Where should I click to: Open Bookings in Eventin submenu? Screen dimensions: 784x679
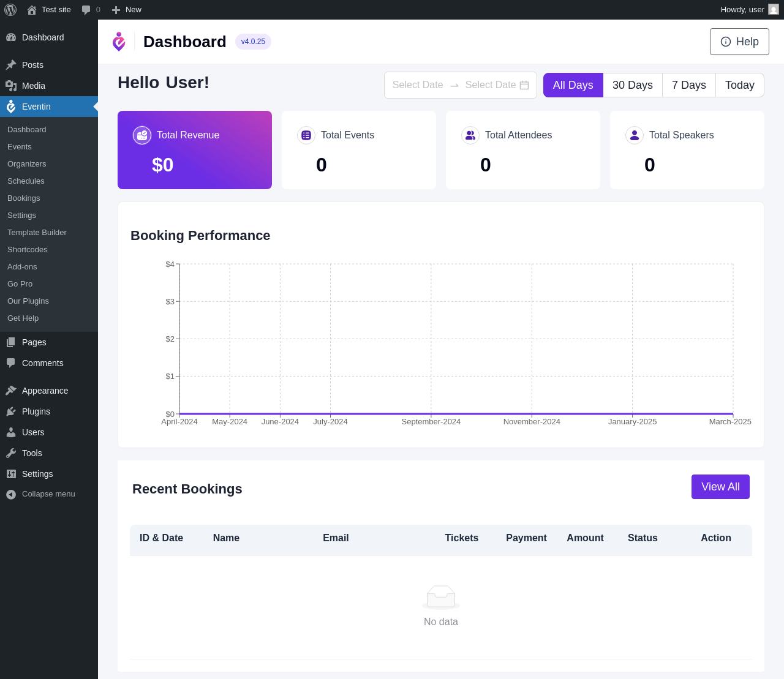tap(24, 198)
